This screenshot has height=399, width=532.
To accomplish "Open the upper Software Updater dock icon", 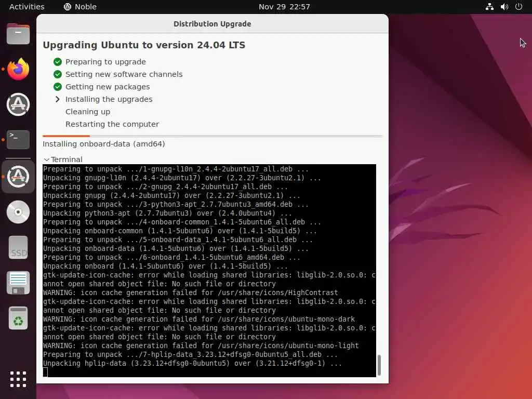I will [x=18, y=104].
